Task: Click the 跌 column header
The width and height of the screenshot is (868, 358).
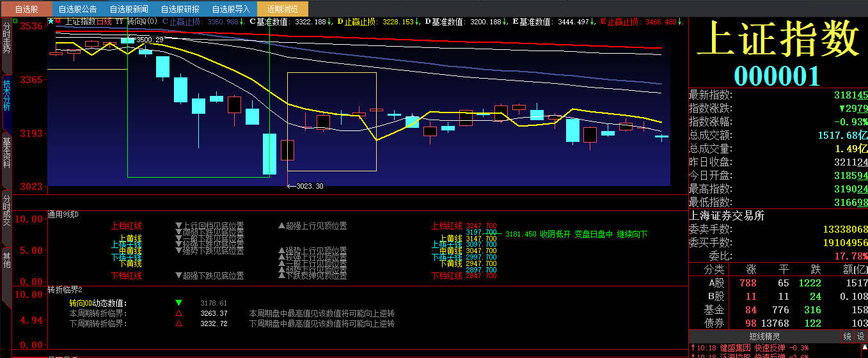Action: [x=816, y=269]
